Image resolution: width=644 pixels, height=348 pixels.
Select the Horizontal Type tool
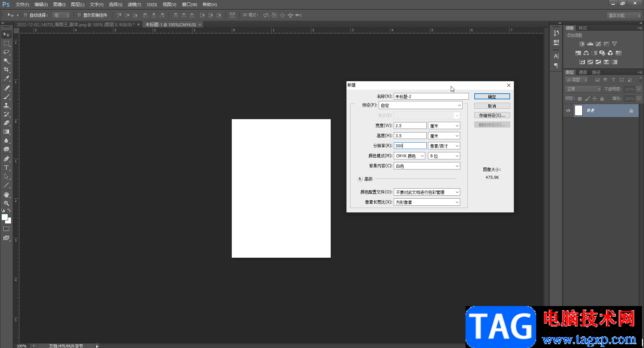[x=6, y=167]
